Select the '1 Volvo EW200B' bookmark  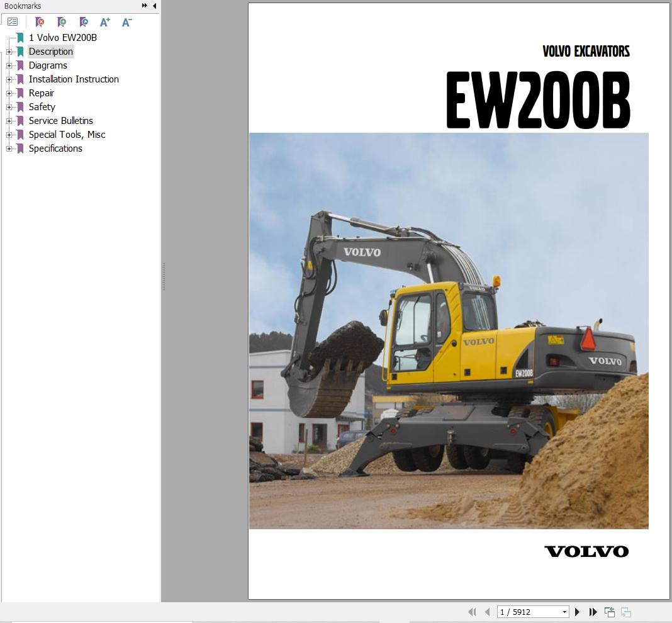coord(62,38)
